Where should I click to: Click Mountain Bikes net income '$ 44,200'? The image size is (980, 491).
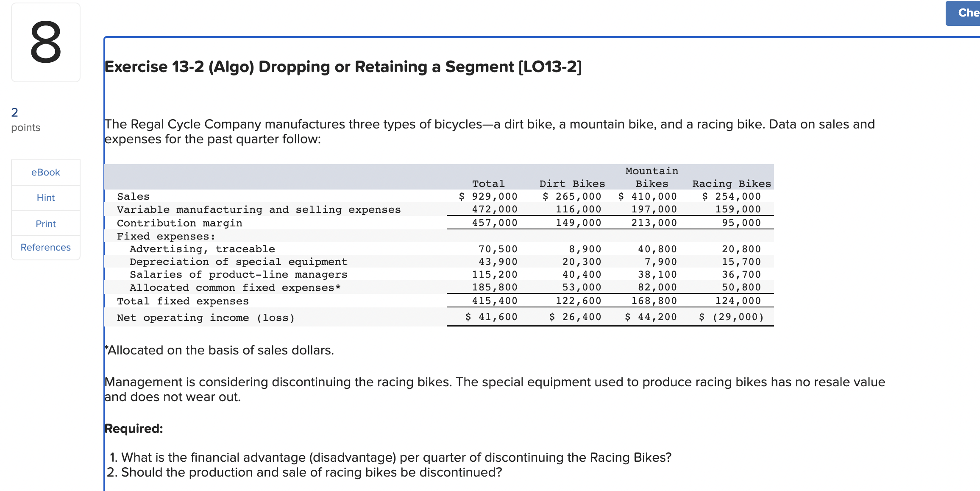click(651, 317)
